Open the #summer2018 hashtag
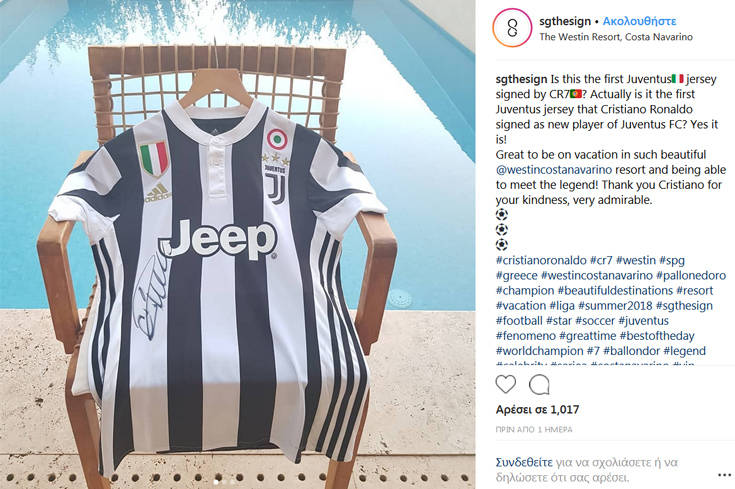This screenshot has height=489, width=735. pyautogui.click(x=615, y=306)
